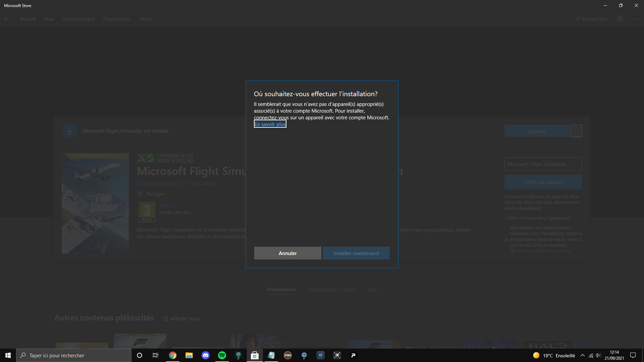Click the Partager share icon

(140, 194)
